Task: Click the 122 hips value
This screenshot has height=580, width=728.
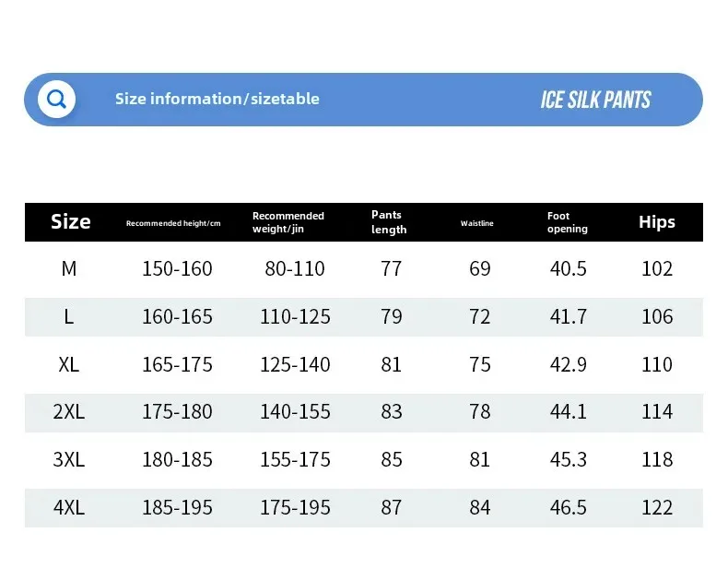Action: [657, 507]
